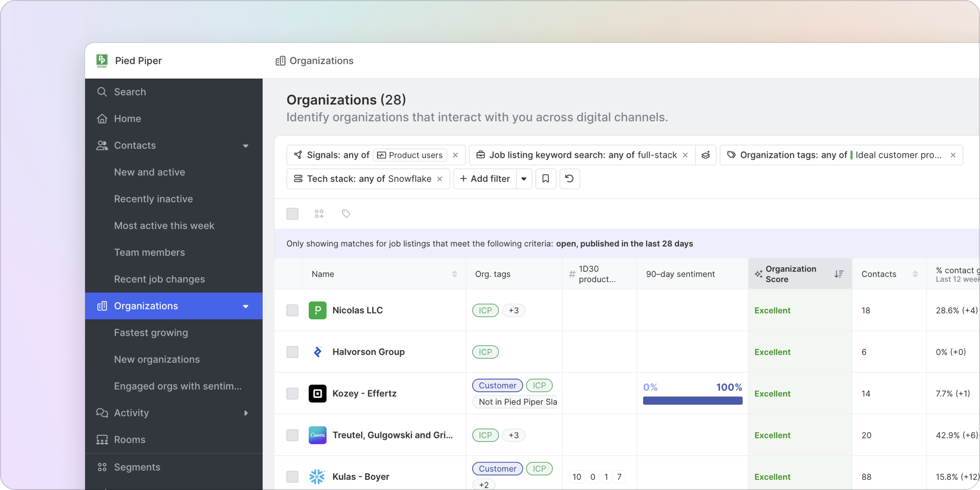Open Engaged orgs with sentiment view
This screenshot has height=490, width=980.
pyautogui.click(x=178, y=386)
